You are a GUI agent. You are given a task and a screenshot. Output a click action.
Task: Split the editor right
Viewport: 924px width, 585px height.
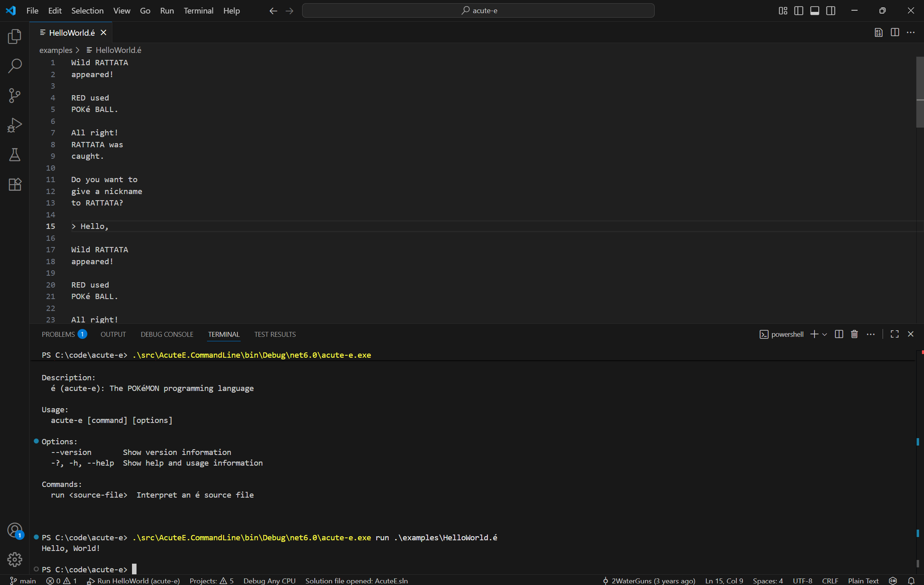click(x=895, y=32)
